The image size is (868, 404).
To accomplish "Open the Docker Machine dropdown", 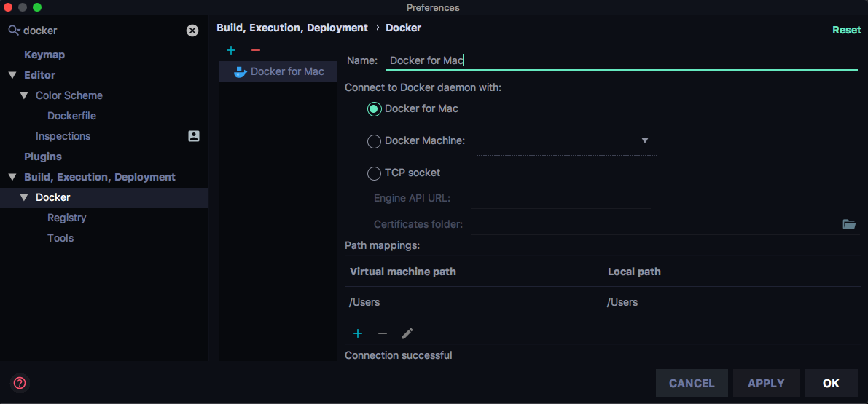I will click(644, 140).
